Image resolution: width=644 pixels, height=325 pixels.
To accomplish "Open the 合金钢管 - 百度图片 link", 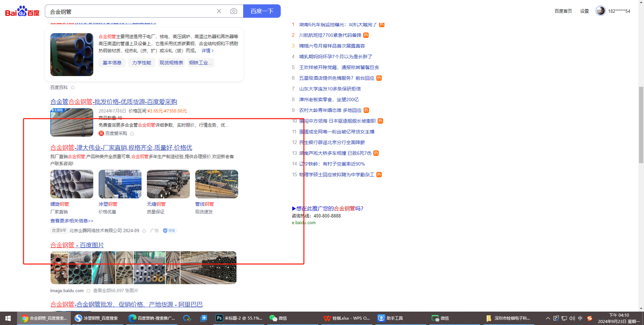I will pos(77,245).
